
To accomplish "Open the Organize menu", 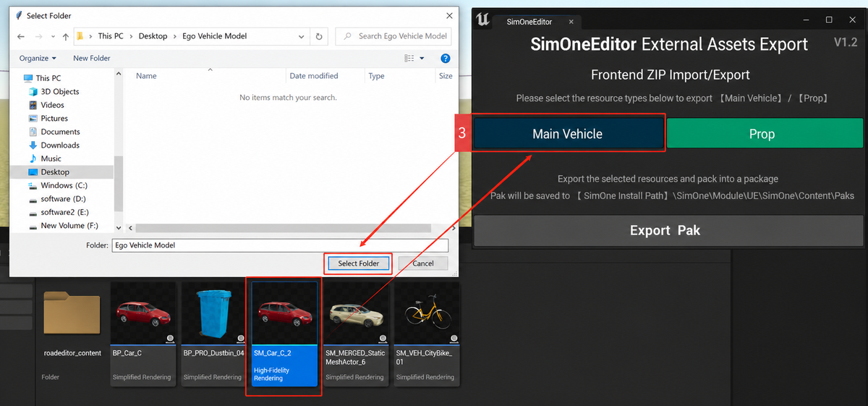I will click(x=38, y=58).
